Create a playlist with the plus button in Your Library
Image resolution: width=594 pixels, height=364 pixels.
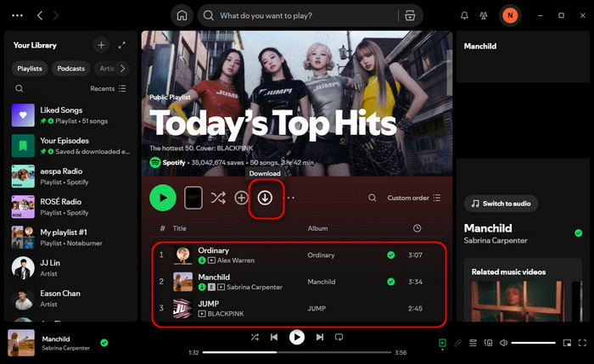point(101,45)
